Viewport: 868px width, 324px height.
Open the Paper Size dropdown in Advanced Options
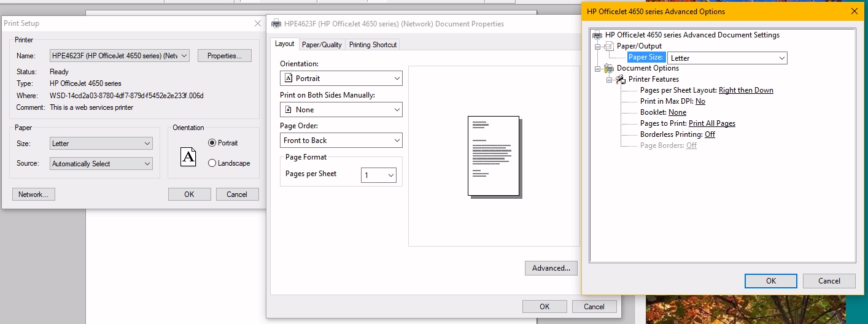(727, 58)
